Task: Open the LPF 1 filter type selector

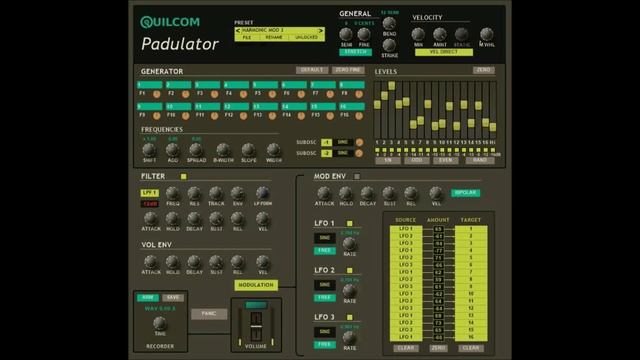Action: pyautogui.click(x=150, y=193)
